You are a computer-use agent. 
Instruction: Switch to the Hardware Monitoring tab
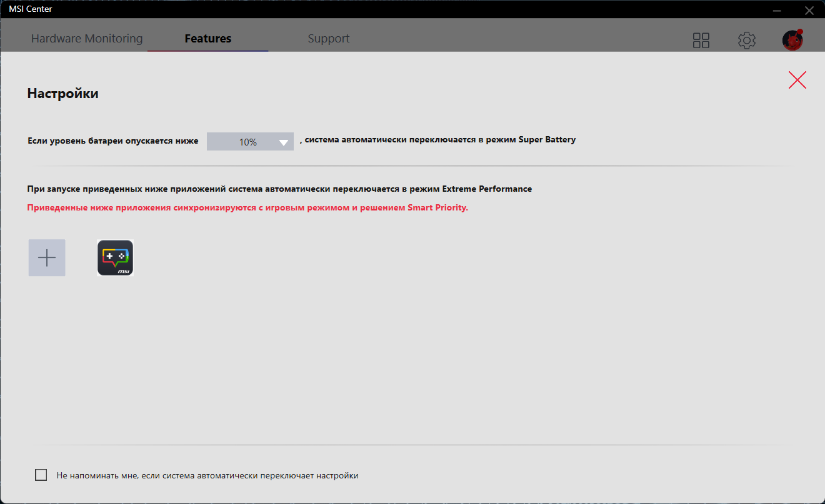pyautogui.click(x=87, y=39)
